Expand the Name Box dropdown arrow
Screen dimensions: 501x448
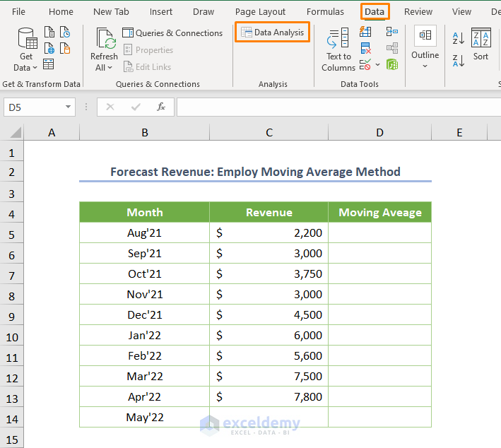point(69,107)
